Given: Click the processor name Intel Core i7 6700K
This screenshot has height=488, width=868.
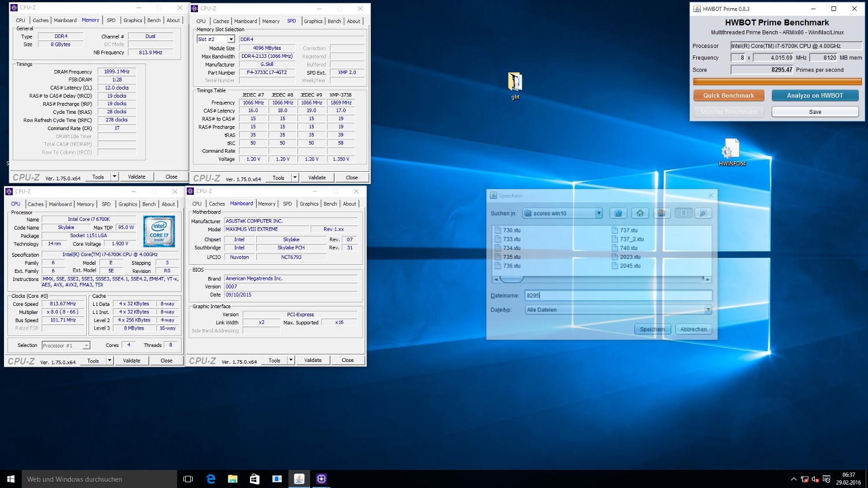Looking at the screenshot, I should pyautogui.click(x=89, y=220).
